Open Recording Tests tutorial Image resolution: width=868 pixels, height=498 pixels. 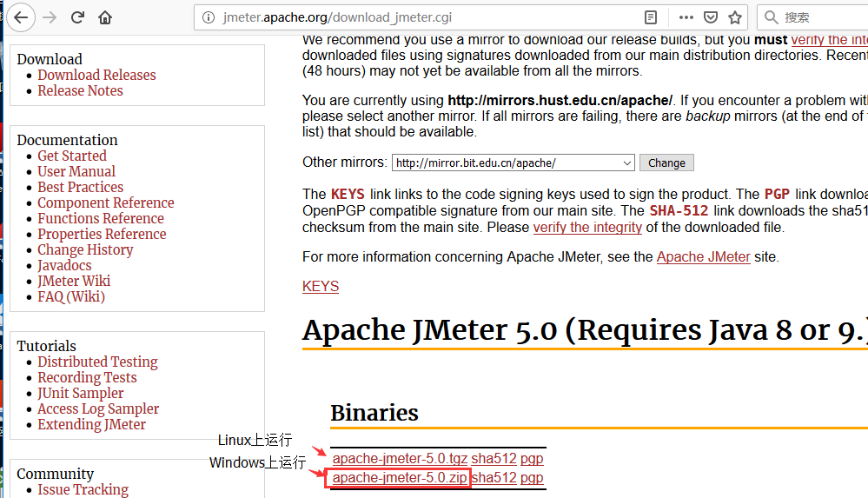pyautogui.click(x=87, y=377)
